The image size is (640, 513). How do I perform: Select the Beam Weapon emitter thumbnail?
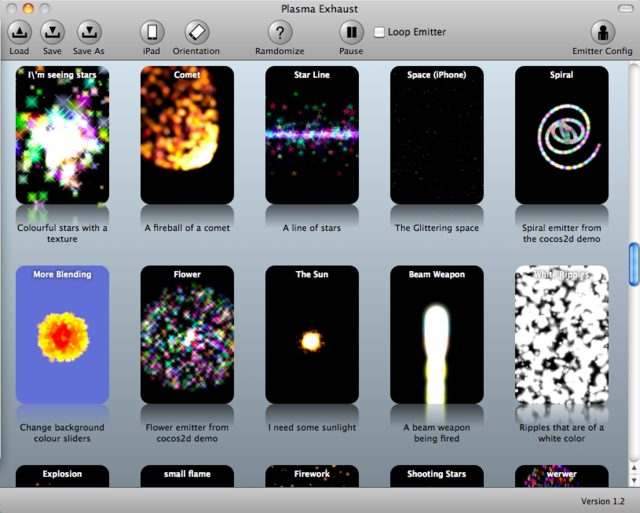pos(437,335)
